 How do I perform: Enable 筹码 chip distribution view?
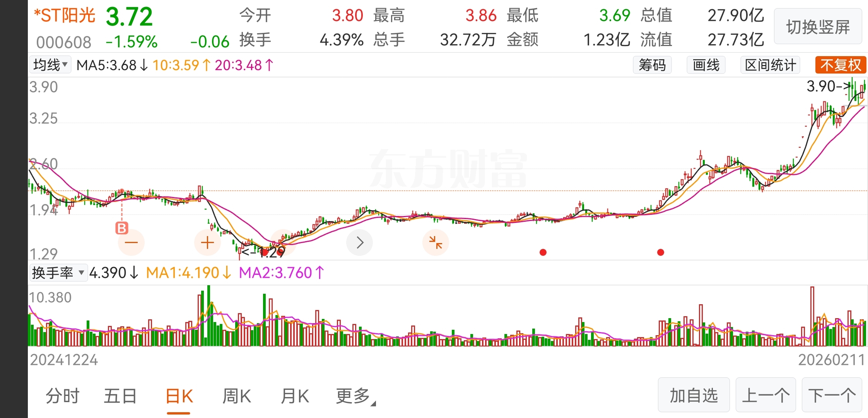[652, 65]
